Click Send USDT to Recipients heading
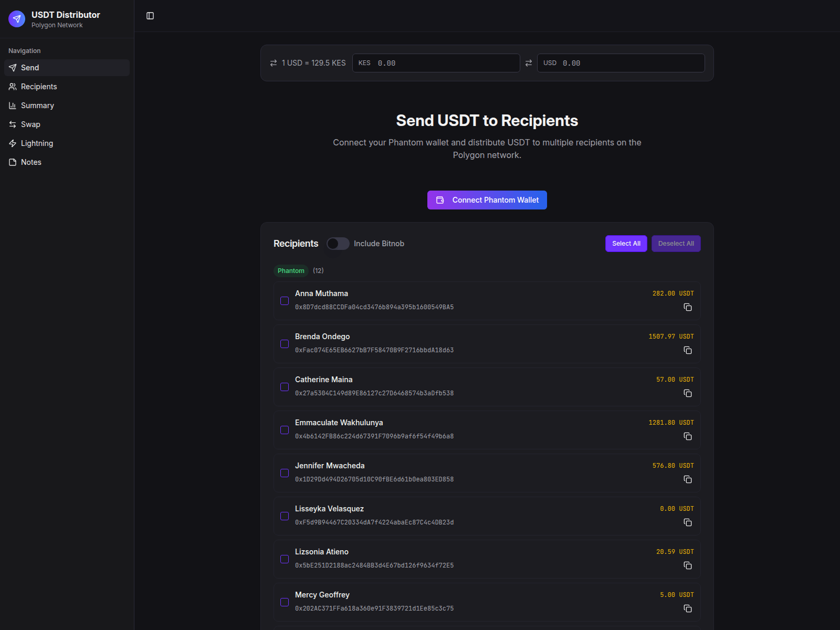This screenshot has height=630, width=840. click(x=487, y=121)
